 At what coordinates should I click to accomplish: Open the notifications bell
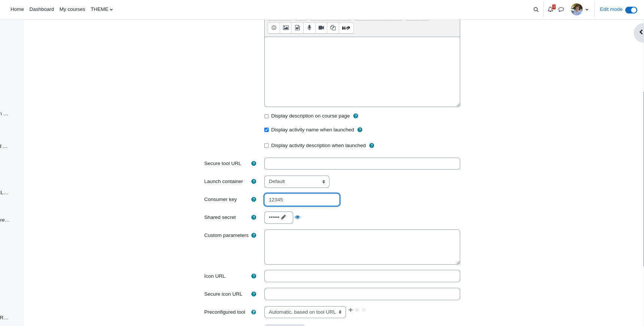tap(550, 9)
